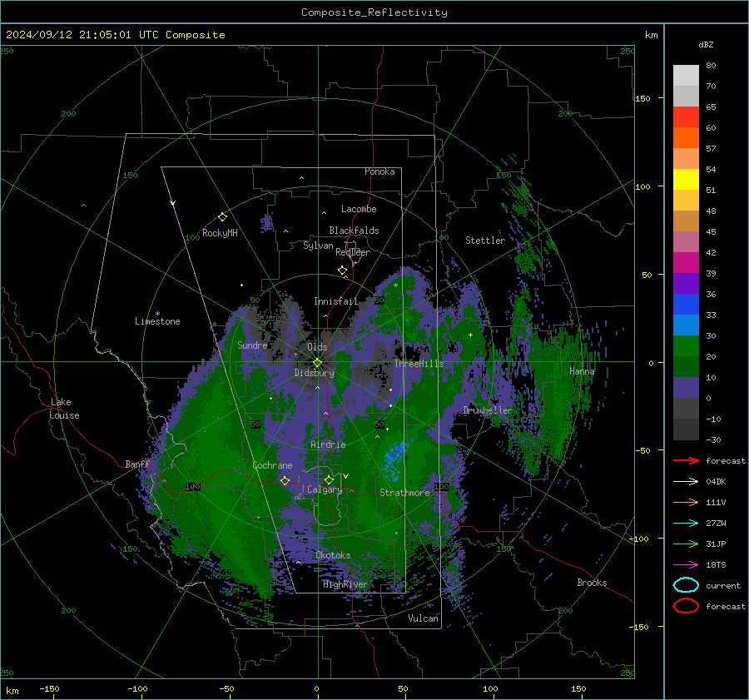Screen dimensions: 749x700
Task: Click the 'Limestone' label on map
Action: click(x=157, y=321)
